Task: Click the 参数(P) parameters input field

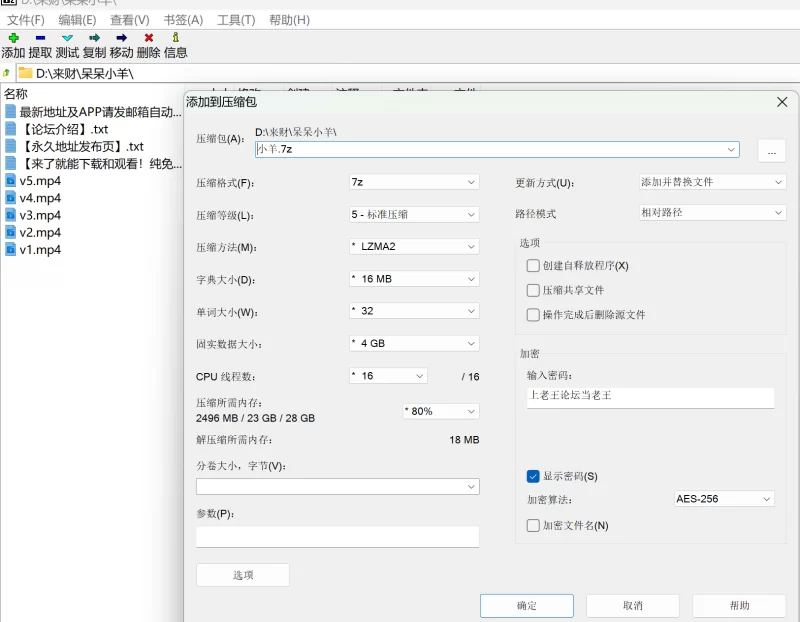Action: (337, 537)
